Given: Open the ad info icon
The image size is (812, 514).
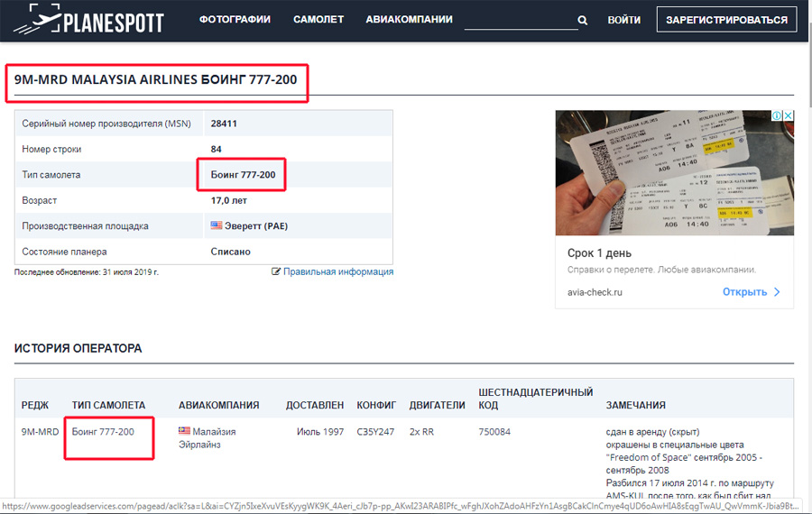Looking at the screenshot, I should click(x=778, y=115).
